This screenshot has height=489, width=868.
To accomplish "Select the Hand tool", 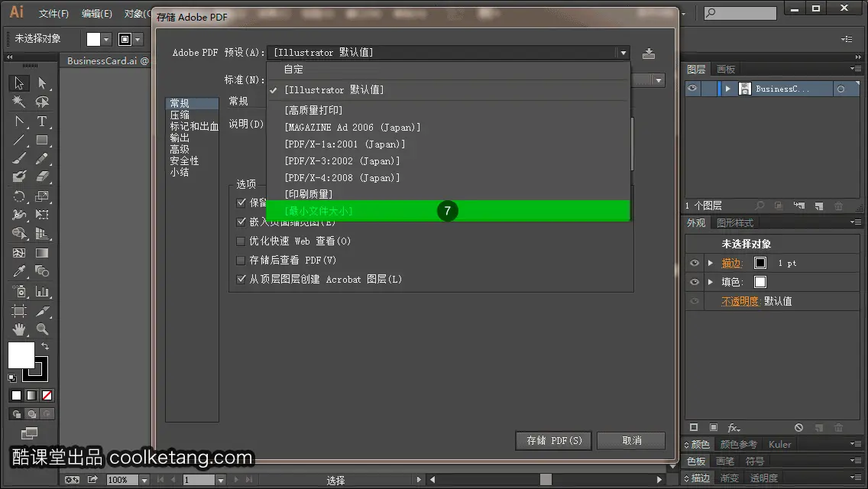I will (x=19, y=329).
